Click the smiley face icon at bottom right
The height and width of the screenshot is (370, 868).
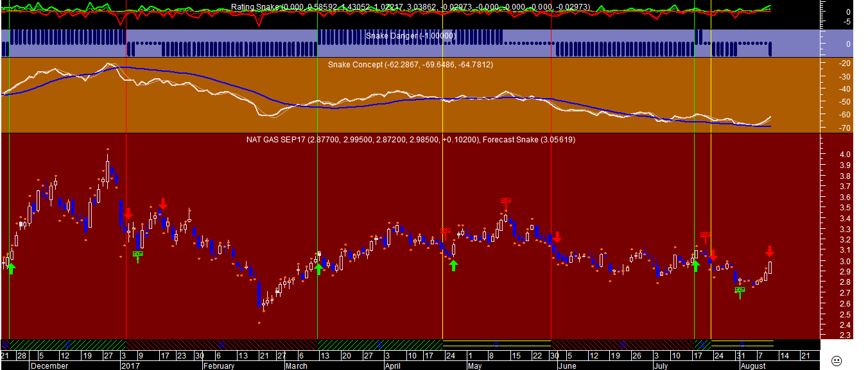(x=836, y=360)
